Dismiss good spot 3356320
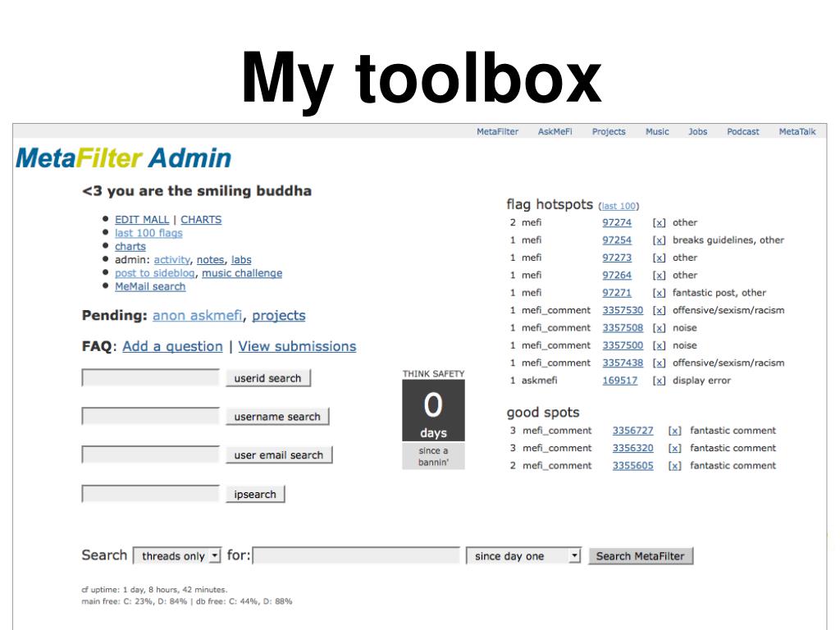This screenshot has height=630, width=840. [x=674, y=449]
